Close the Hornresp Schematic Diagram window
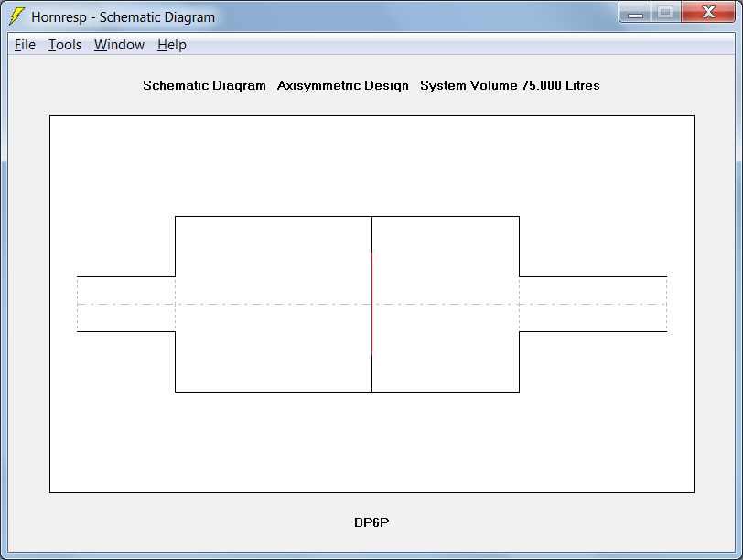Image resolution: width=743 pixels, height=560 pixels. (708, 12)
